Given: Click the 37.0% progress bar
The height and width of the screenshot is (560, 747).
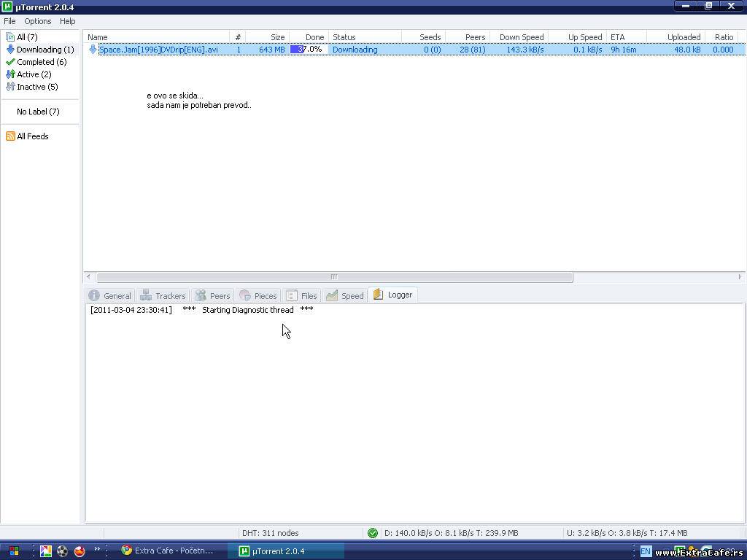Looking at the screenshot, I should (309, 50).
